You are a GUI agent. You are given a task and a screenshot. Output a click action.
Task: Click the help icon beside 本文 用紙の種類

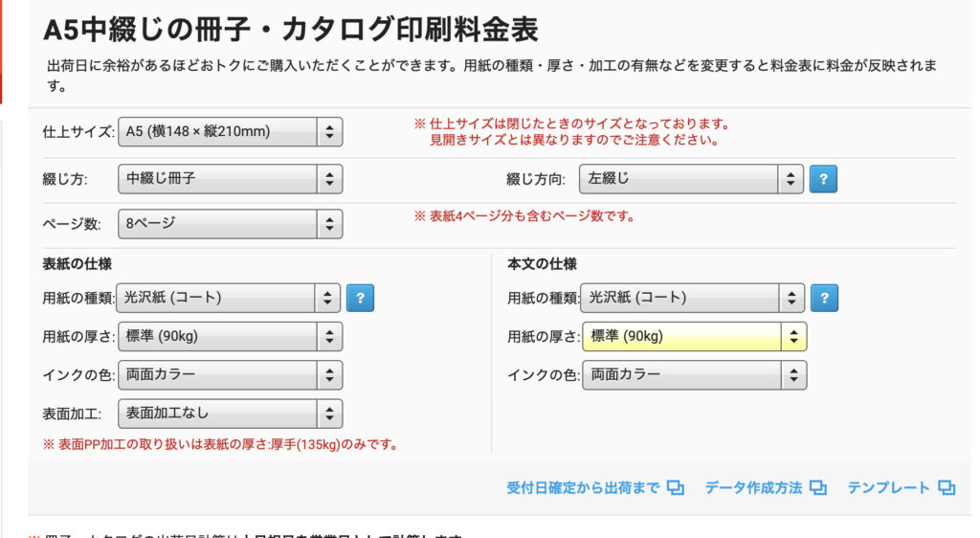click(824, 298)
